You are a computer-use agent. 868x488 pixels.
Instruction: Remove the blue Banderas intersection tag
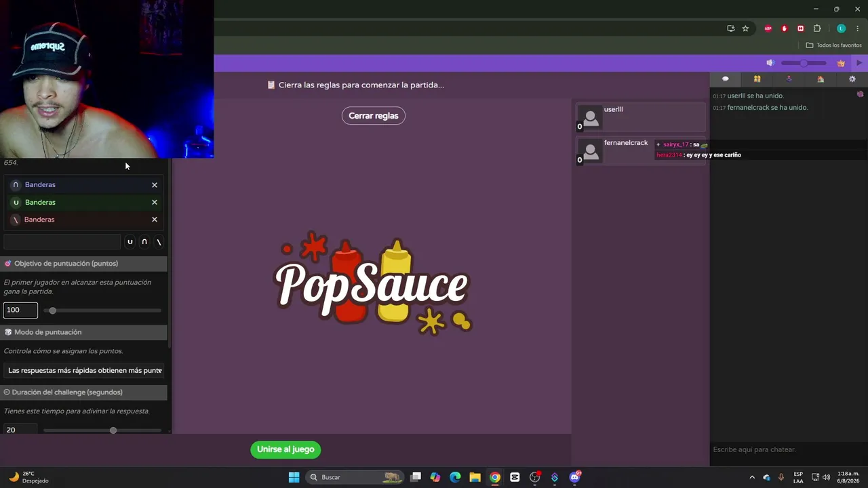click(155, 185)
